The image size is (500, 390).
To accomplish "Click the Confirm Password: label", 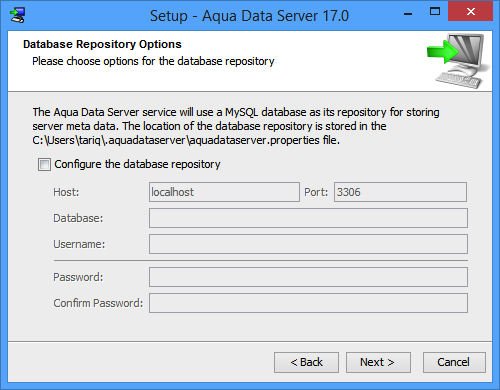I will 98,303.
